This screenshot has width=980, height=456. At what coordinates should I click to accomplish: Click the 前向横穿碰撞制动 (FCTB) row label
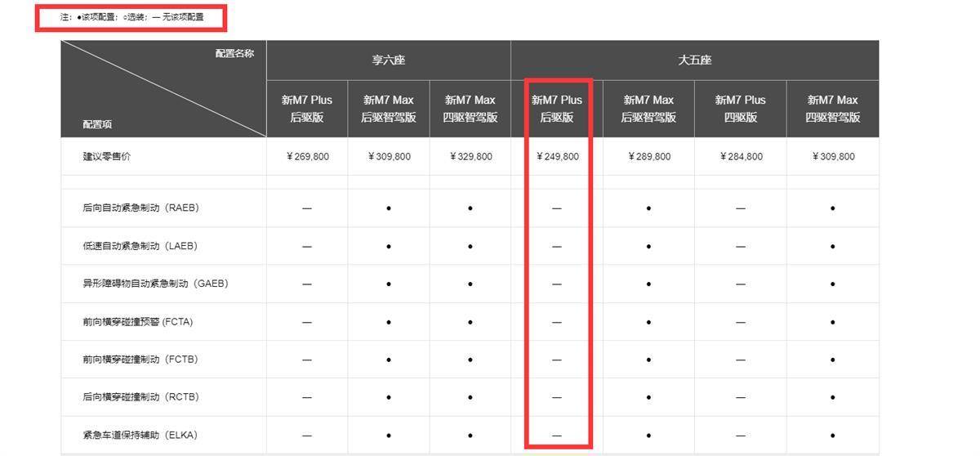[140, 360]
